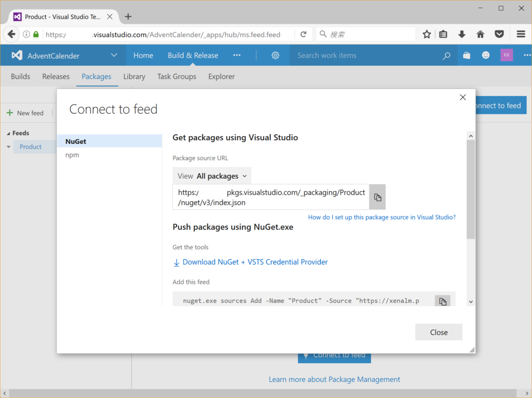
Task: Click the feedback smiley icon
Action: (486, 55)
